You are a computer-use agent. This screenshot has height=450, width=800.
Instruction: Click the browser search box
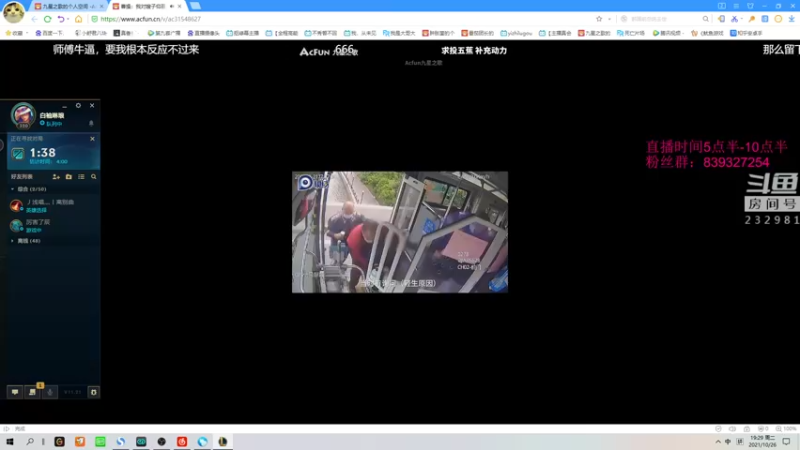663,19
